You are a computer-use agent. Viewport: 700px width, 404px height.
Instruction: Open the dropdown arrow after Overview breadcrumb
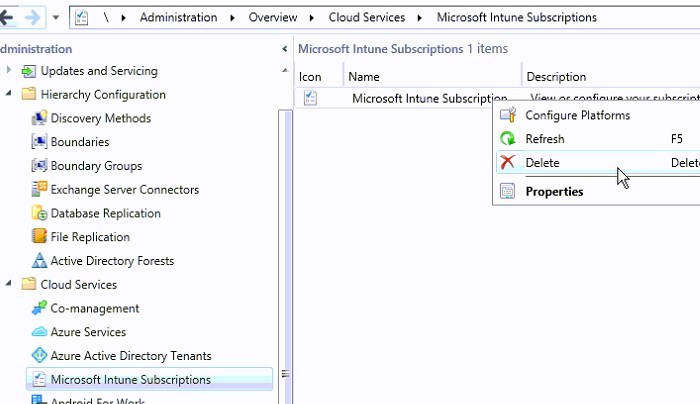(312, 18)
